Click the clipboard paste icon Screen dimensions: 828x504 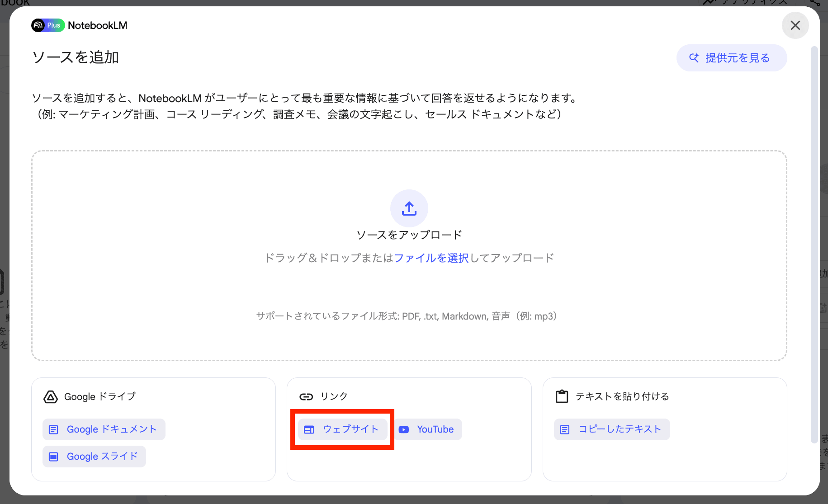click(562, 396)
